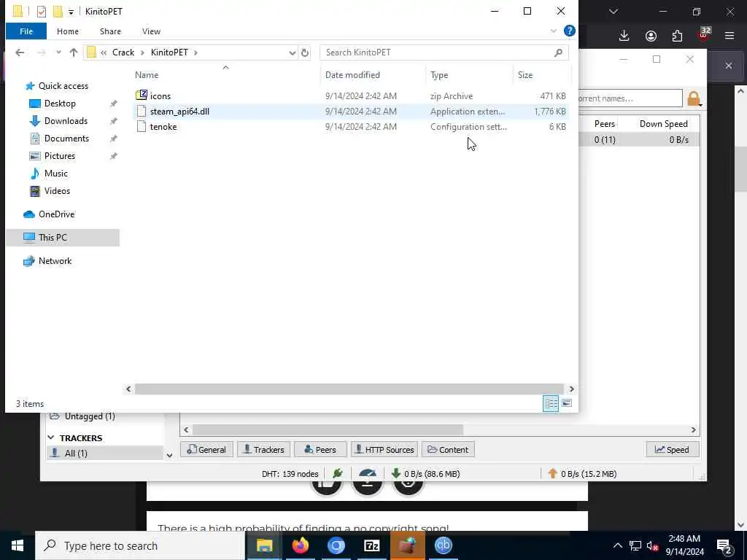Go up one folder level arrow

pyautogui.click(x=74, y=52)
